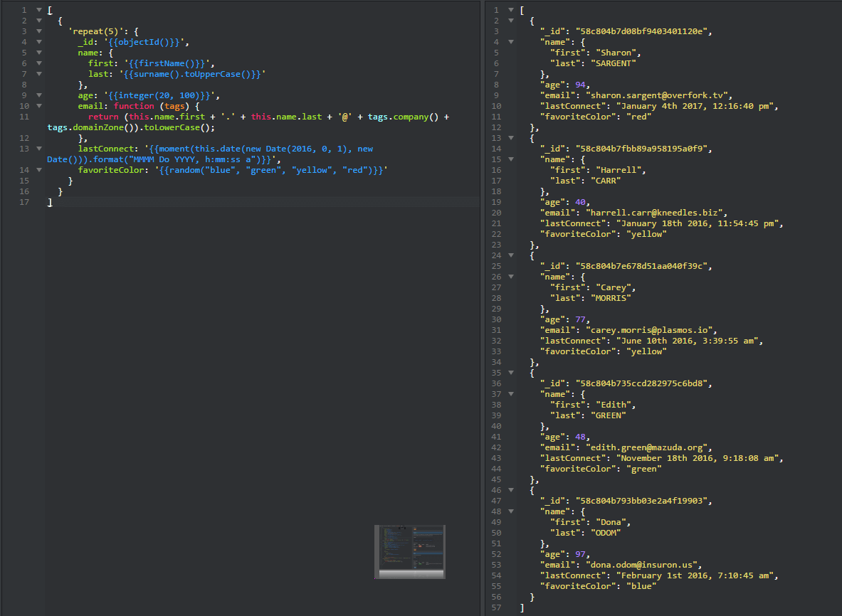
Task: Collapse the root array on output line 1
Action: pos(510,10)
